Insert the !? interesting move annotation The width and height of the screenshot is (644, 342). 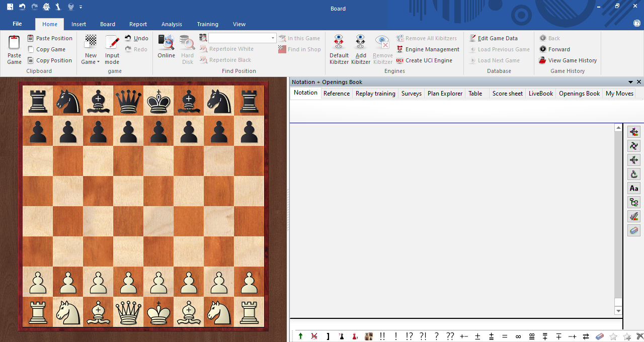[x=410, y=336]
